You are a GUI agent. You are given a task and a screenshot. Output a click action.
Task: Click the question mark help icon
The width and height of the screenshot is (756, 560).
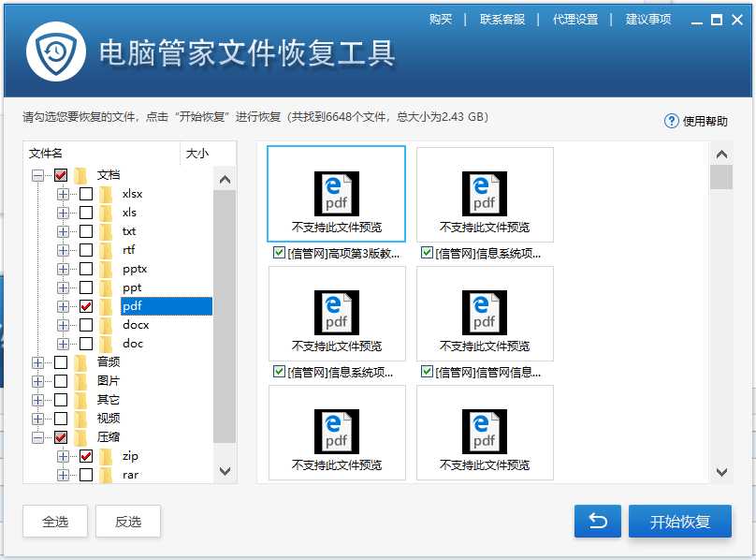[671, 121]
